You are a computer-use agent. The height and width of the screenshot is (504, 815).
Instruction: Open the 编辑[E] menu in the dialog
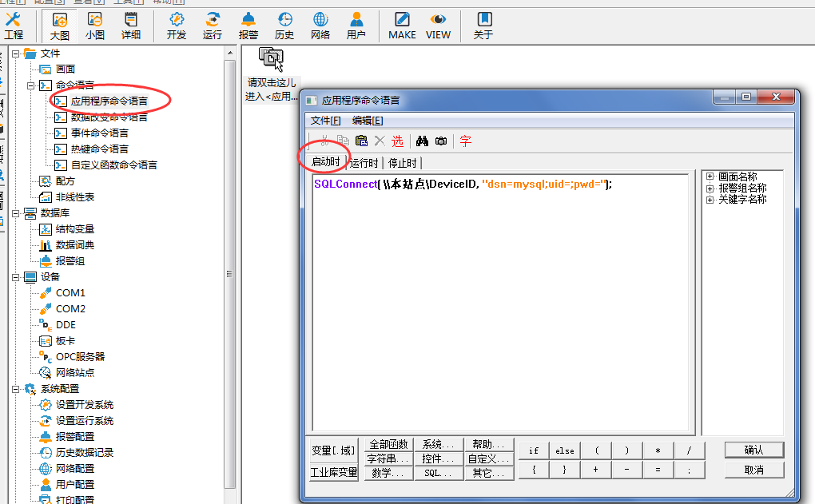[368, 121]
